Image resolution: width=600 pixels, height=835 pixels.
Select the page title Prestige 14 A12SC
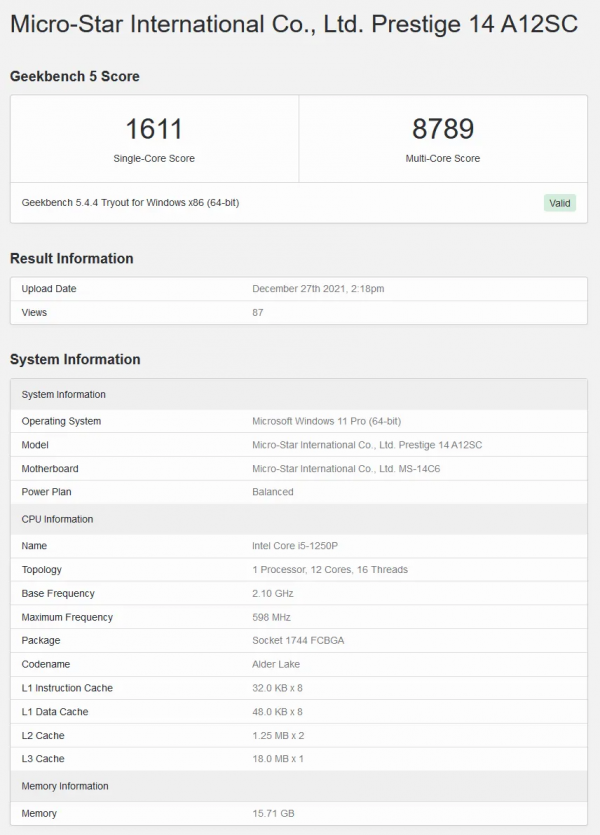coord(294,24)
